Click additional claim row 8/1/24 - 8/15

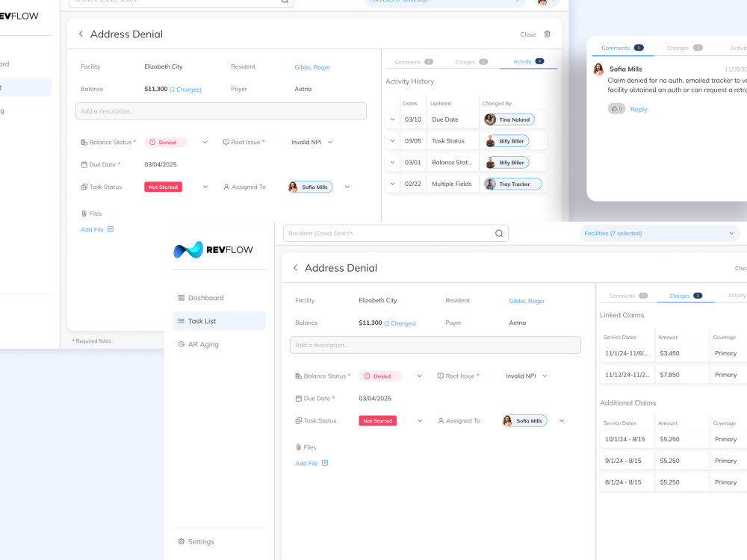point(673,482)
